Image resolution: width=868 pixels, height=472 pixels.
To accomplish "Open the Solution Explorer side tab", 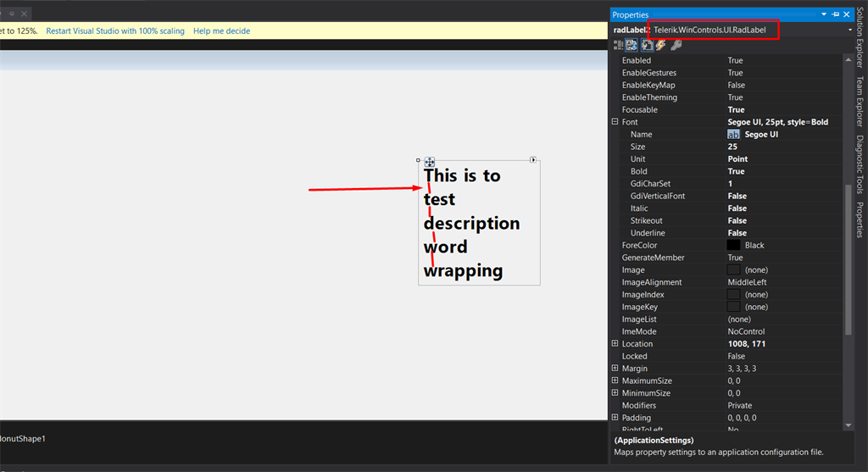I will coord(860,37).
